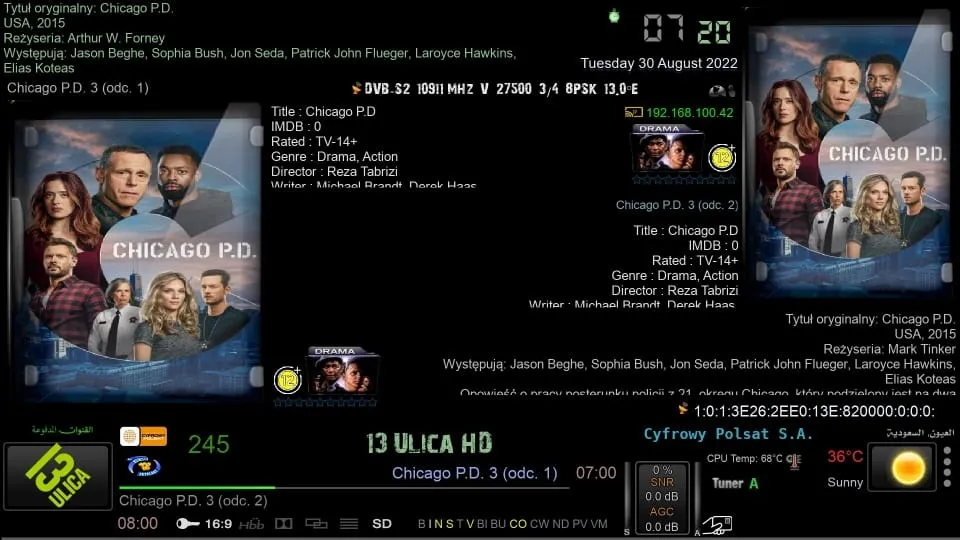The image size is (960, 540).
Task: Click the 08:00 next event time
Action: [138, 523]
